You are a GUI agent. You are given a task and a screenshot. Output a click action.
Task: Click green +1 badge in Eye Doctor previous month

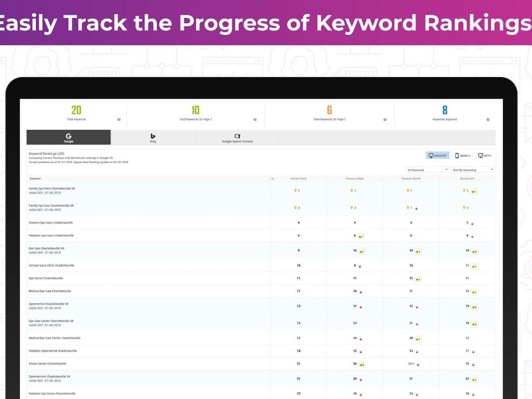coord(418,279)
